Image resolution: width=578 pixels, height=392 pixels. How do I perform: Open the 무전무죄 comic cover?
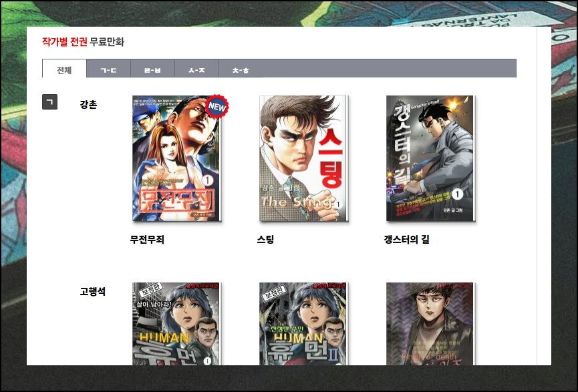pyautogui.click(x=177, y=158)
